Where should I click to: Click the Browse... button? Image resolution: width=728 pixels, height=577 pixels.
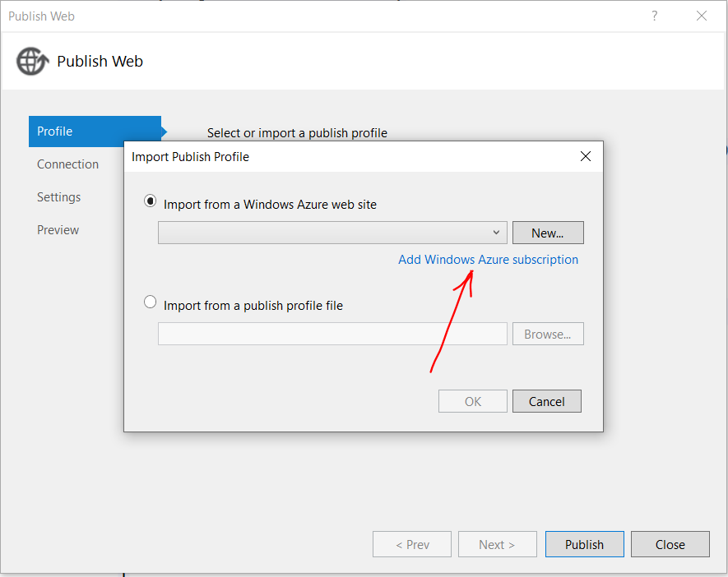(548, 334)
